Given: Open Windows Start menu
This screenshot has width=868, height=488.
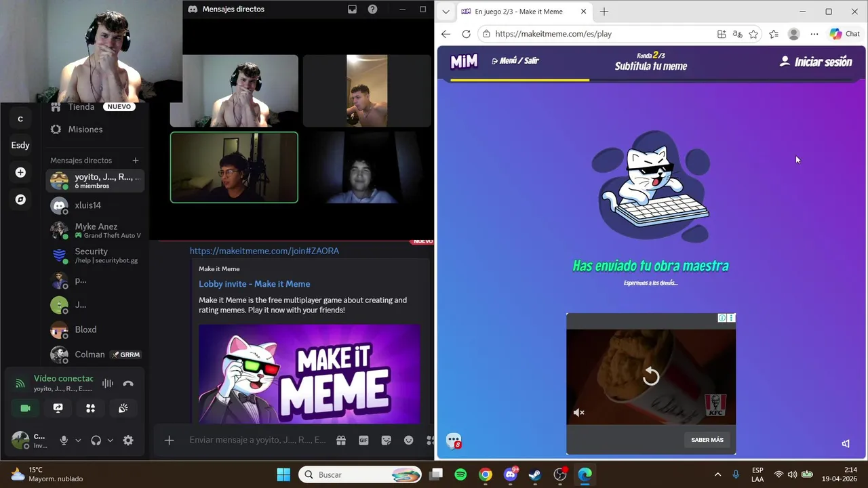Looking at the screenshot, I should click(x=283, y=474).
